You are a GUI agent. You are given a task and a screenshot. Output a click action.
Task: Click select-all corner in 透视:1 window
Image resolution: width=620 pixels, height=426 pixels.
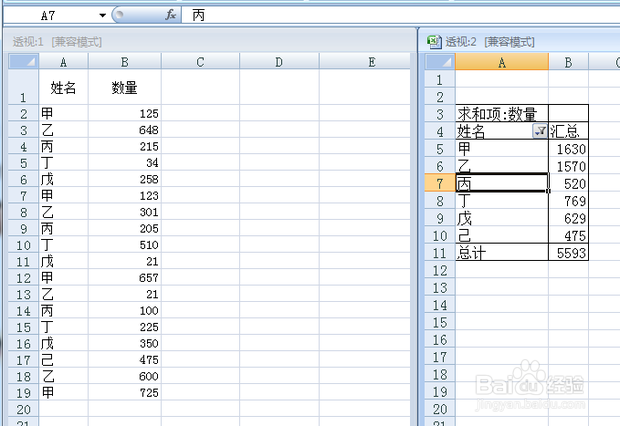coord(23,62)
